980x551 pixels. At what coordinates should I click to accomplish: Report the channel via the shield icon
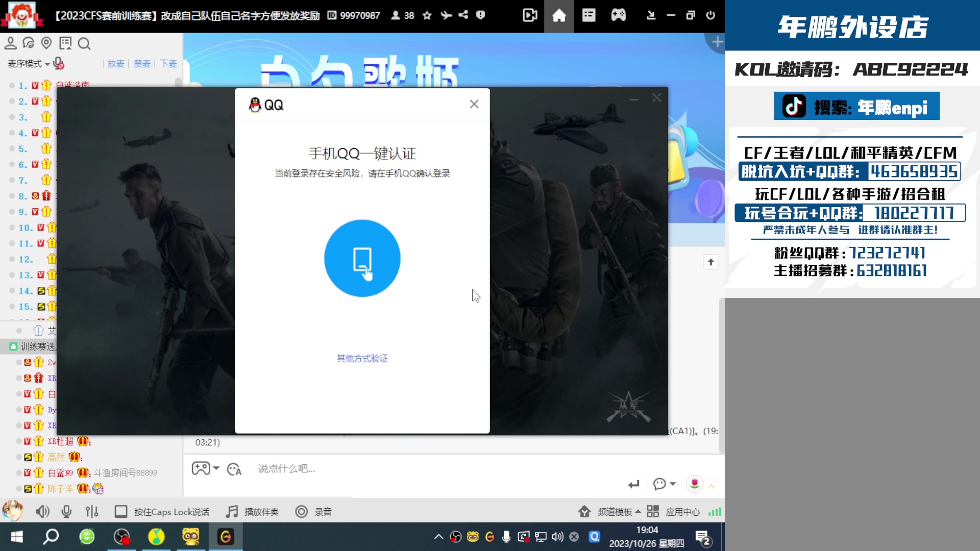[480, 15]
